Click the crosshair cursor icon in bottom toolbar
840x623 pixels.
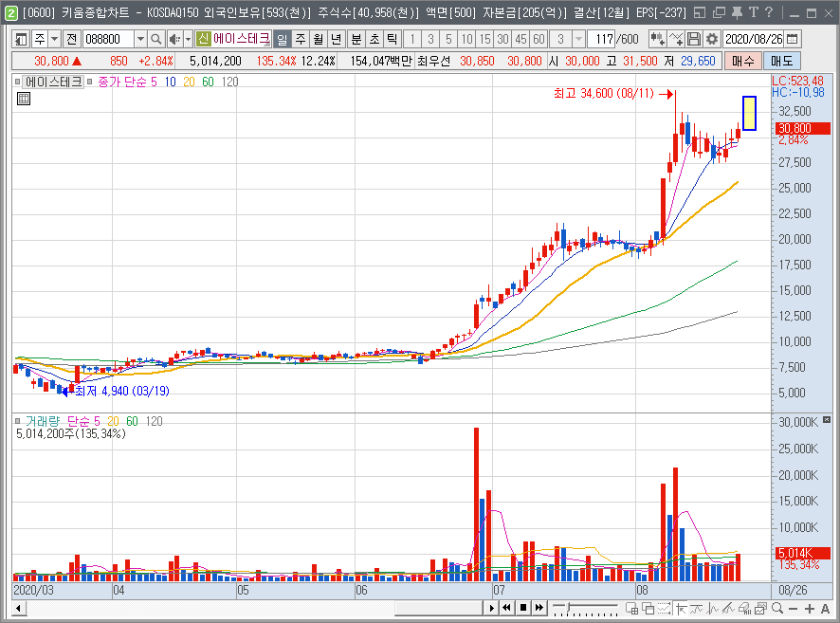pyautogui.click(x=681, y=609)
